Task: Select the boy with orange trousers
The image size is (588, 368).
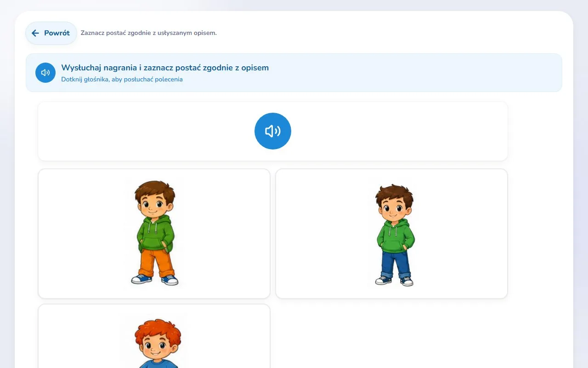Action: (154, 234)
